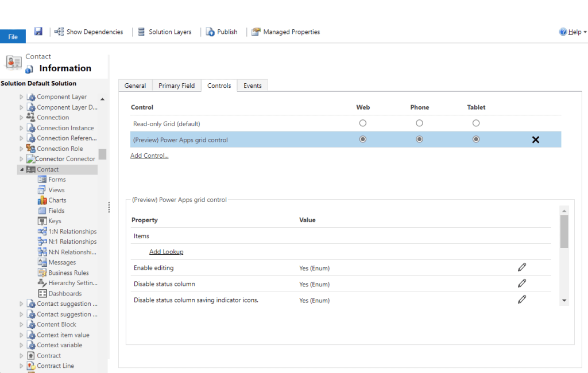Click the properties list scroll down arrow

(564, 300)
